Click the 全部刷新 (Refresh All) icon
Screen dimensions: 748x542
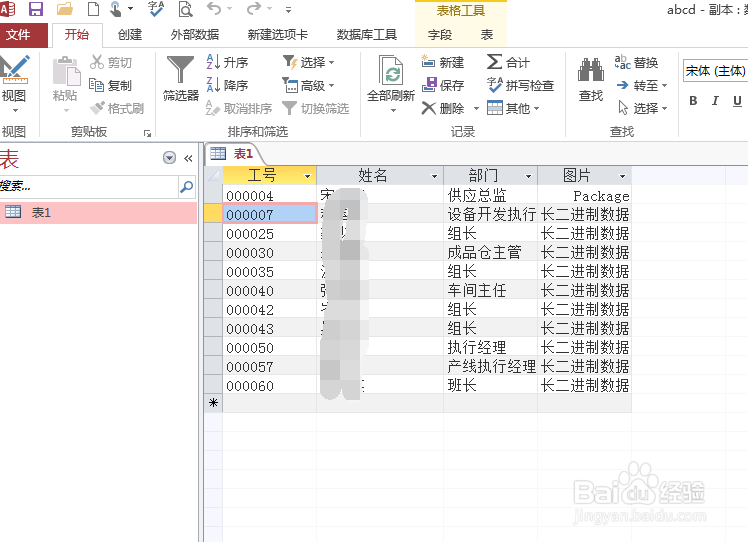coord(391,71)
